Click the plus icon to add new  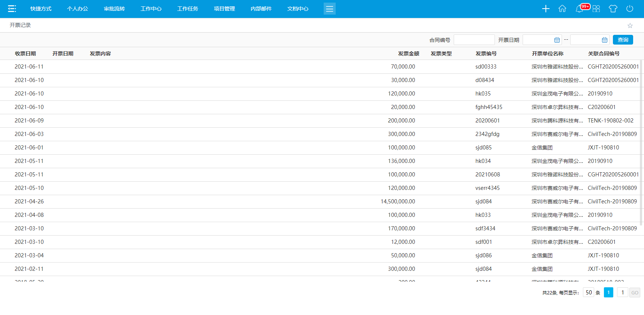545,9
